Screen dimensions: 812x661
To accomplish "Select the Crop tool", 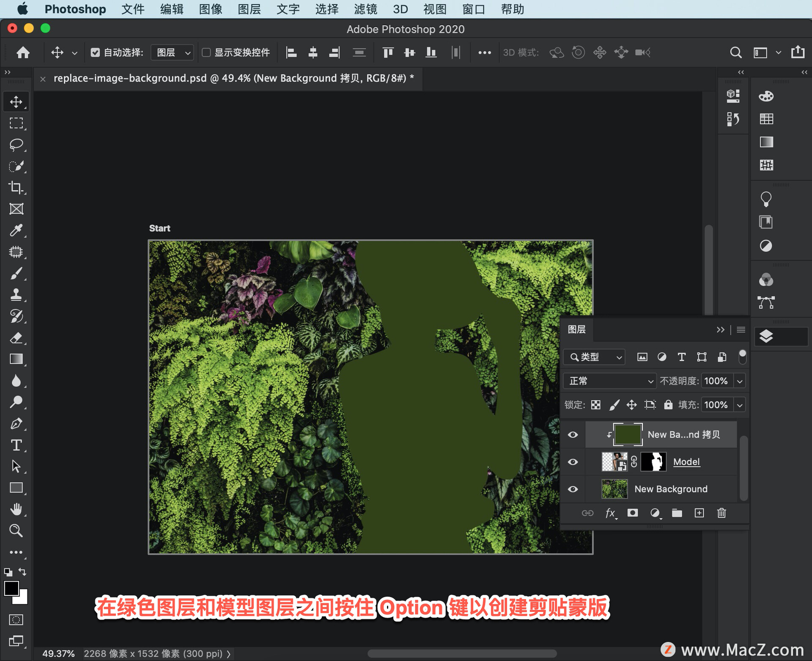I will pos(16,187).
